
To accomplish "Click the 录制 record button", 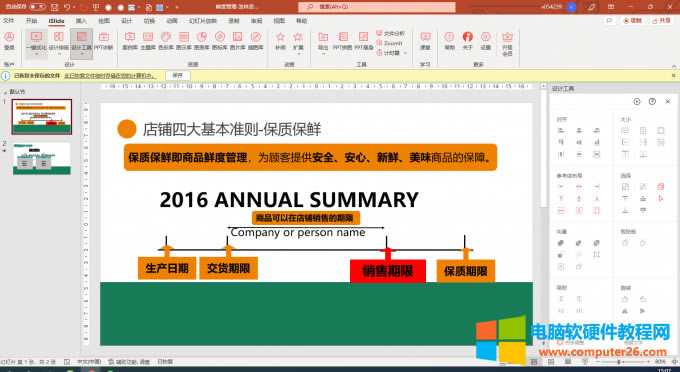I will click(x=632, y=20).
